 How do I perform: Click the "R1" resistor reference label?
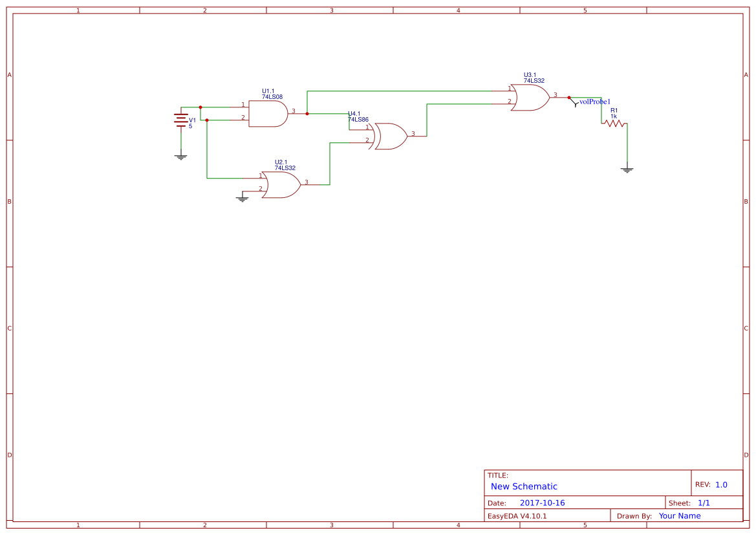614,111
